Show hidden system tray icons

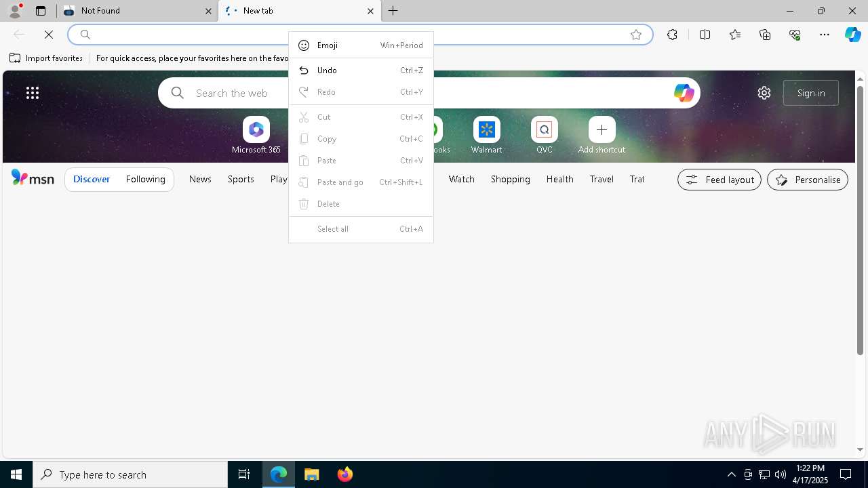(x=731, y=474)
